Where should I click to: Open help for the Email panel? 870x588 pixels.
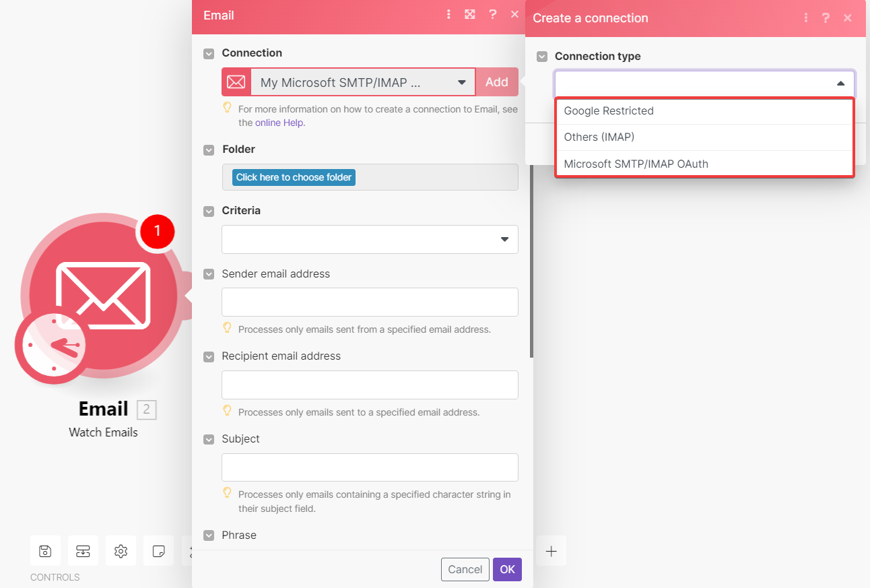click(493, 15)
